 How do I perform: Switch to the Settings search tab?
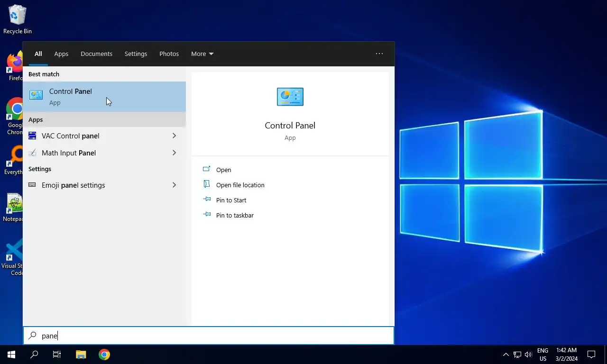tap(136, 54)
